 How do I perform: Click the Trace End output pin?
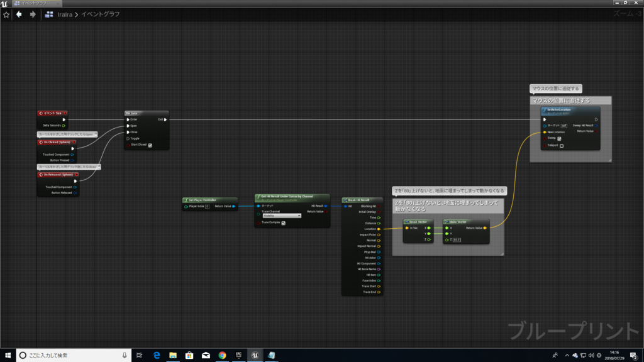379,292
